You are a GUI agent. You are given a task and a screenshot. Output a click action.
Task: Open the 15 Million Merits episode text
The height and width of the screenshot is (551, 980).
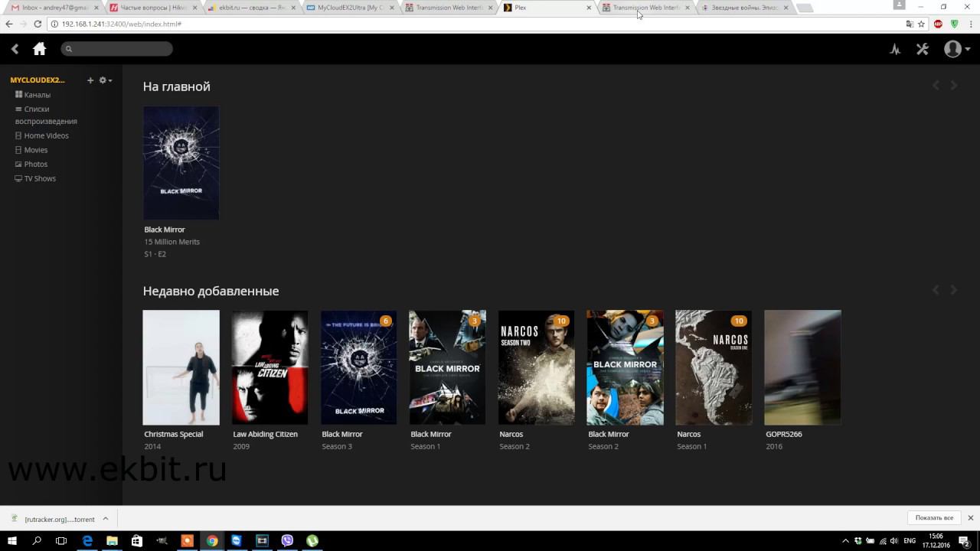coord(172,242)
